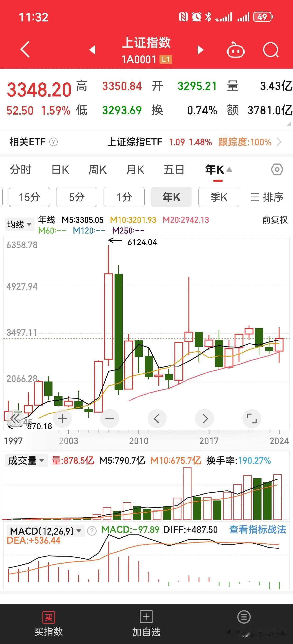Tap the back arrow in red header
Viewport: 293px width, 644px height.
[x=25, y=49]
